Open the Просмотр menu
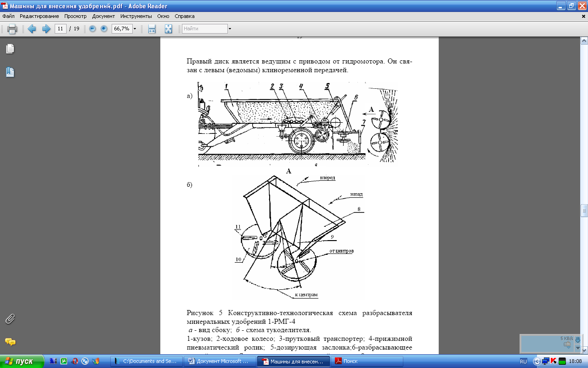588x368 pixels. 75,16
